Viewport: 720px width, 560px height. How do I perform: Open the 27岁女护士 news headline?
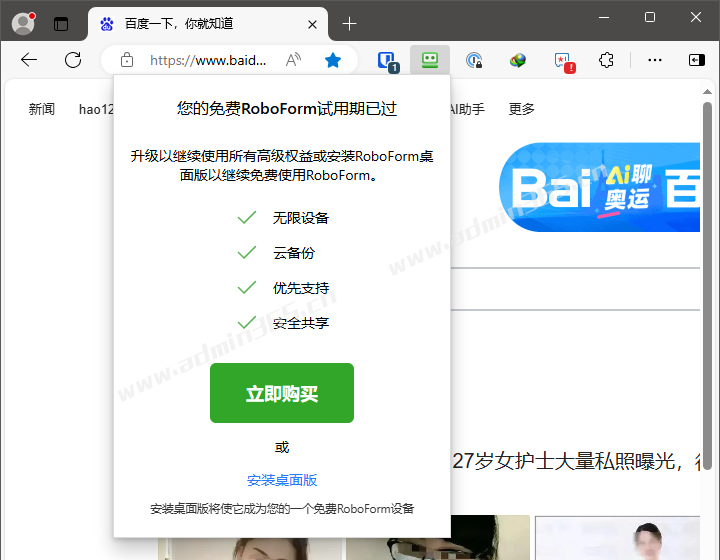[576, 461]
